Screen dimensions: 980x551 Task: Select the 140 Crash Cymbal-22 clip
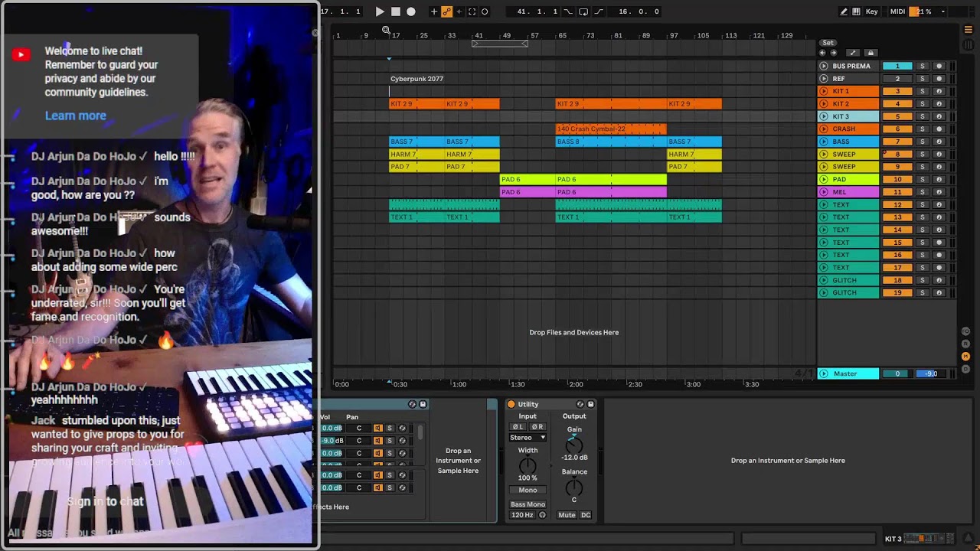tap(611, 129)
